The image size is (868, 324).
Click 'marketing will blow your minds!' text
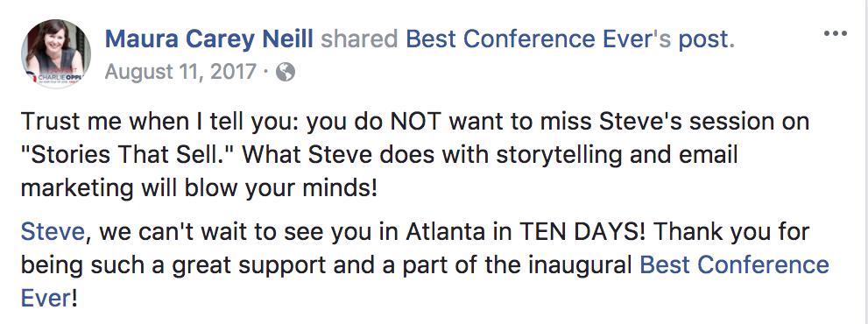[x=199, y=188]
